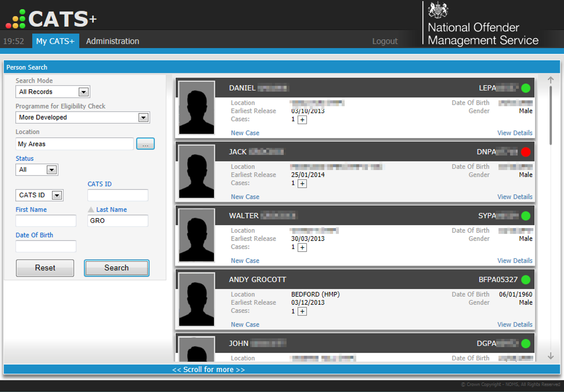Click the blue First Name label
This screenshot has width=564, height=392.
31,210
